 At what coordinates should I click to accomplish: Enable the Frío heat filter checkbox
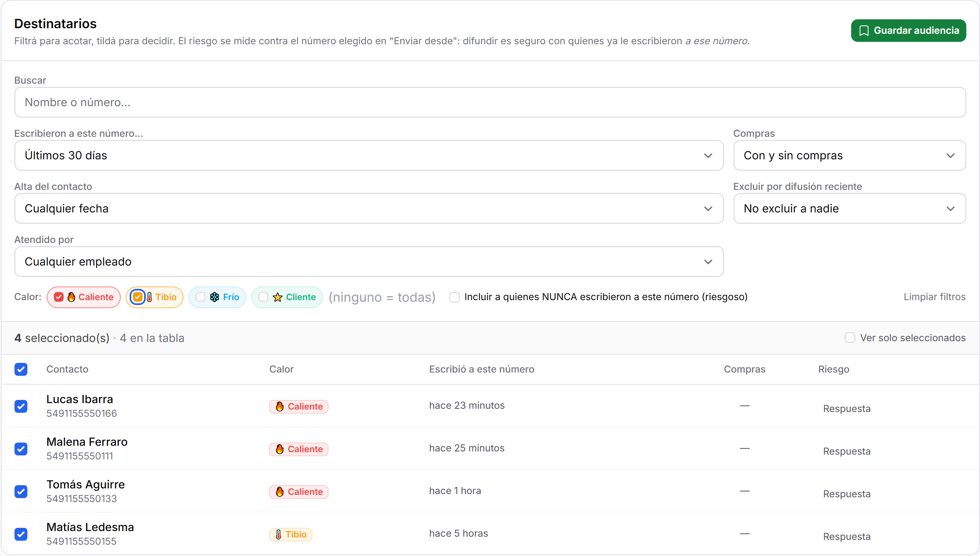201,297
